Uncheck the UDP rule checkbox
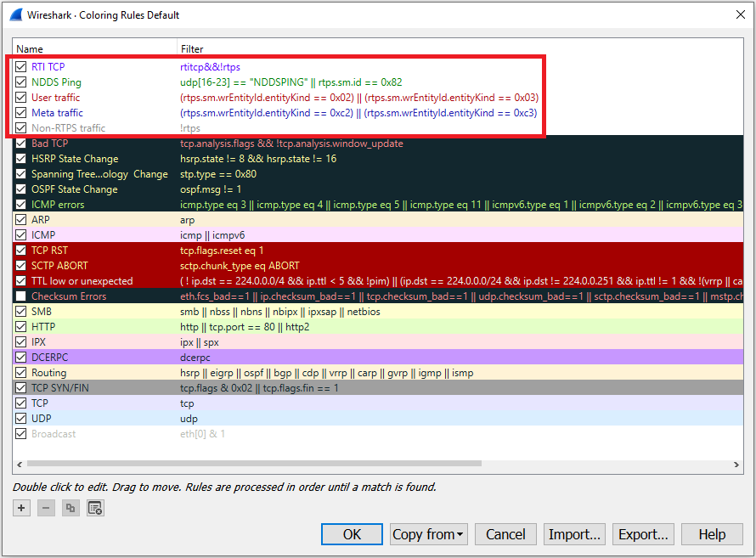The image size is (756, 558). [20, 418]
